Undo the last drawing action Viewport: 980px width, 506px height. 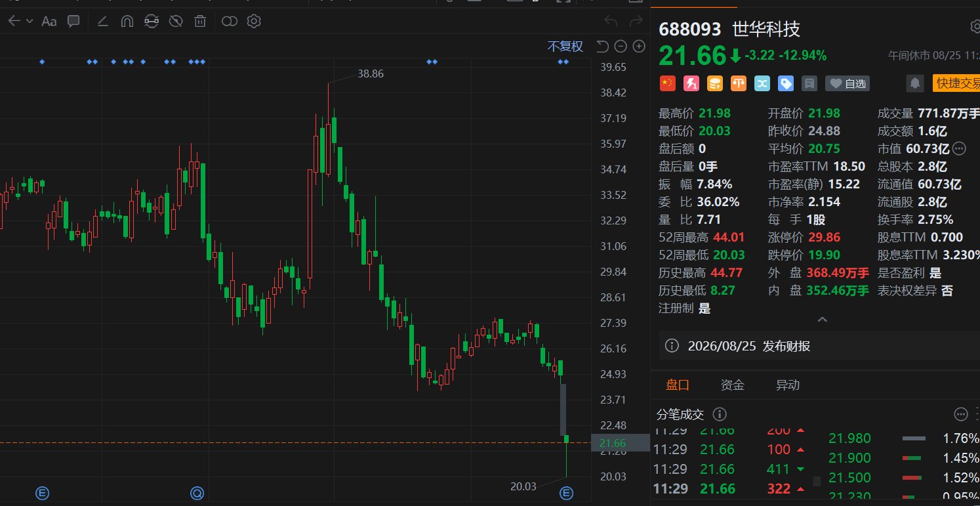tap(611, 22)
